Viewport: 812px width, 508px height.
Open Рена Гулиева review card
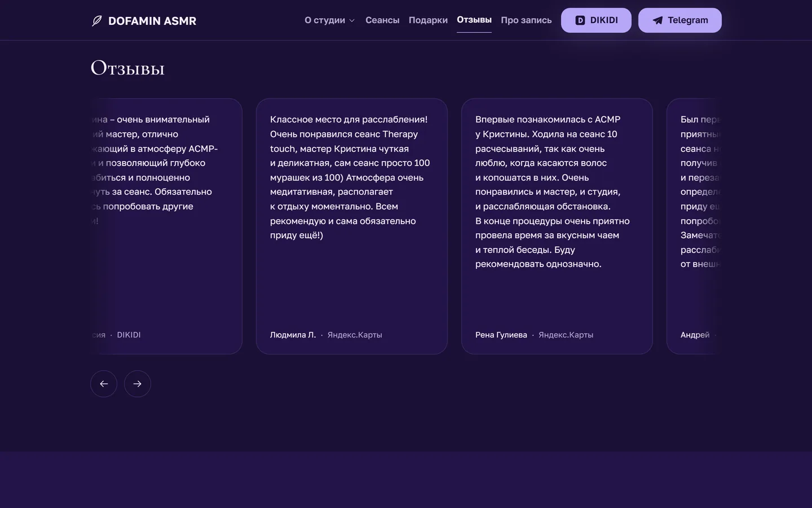(557, 226)
